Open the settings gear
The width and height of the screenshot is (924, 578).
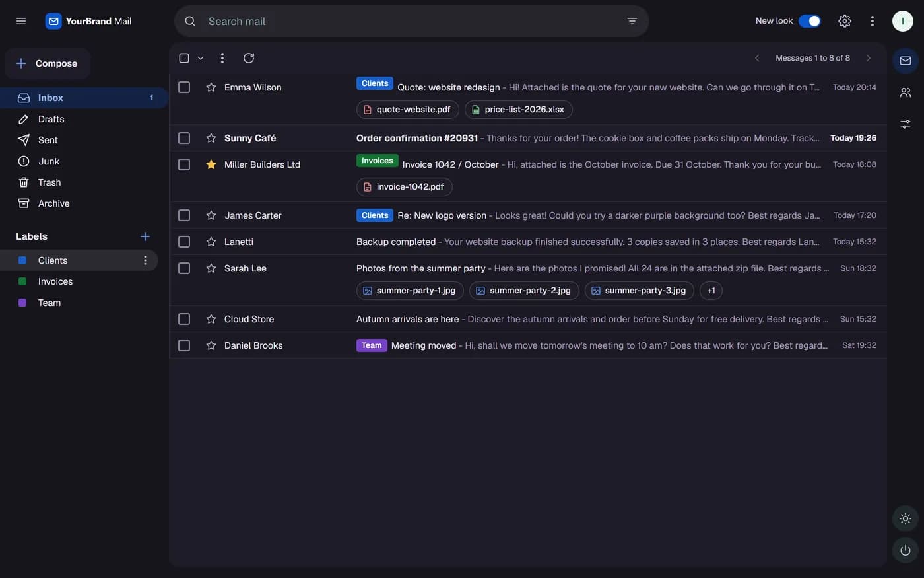click(844, 21)
